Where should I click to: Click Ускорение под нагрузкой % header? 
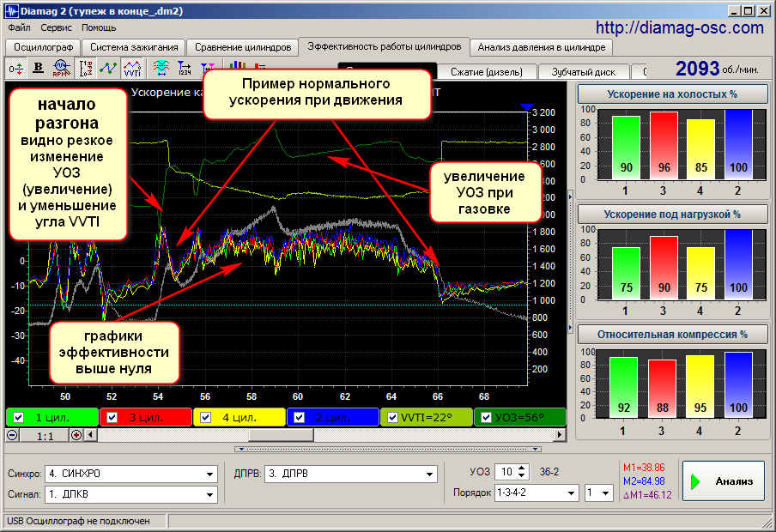(x=672, y=215)
